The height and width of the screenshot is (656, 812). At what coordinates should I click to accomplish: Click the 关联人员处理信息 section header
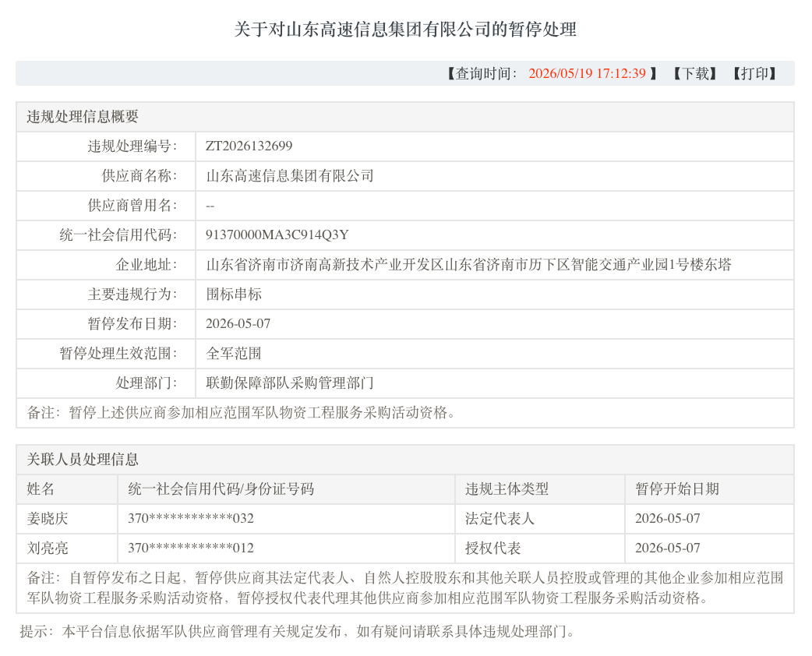tap(83, 459)
